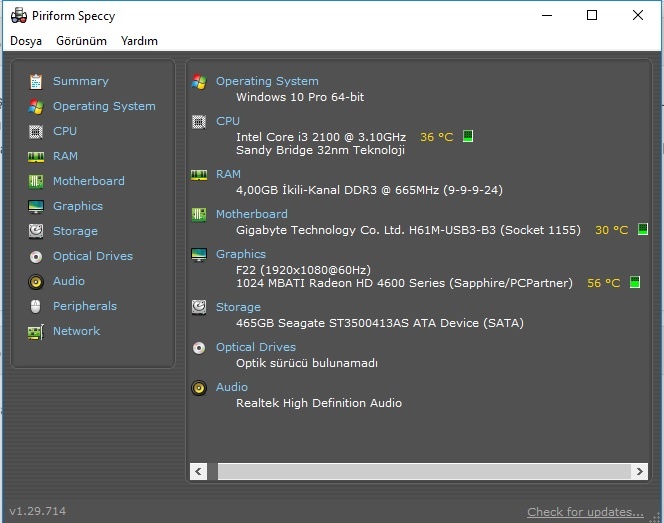Open the Yardım menu

pos(139,41)
